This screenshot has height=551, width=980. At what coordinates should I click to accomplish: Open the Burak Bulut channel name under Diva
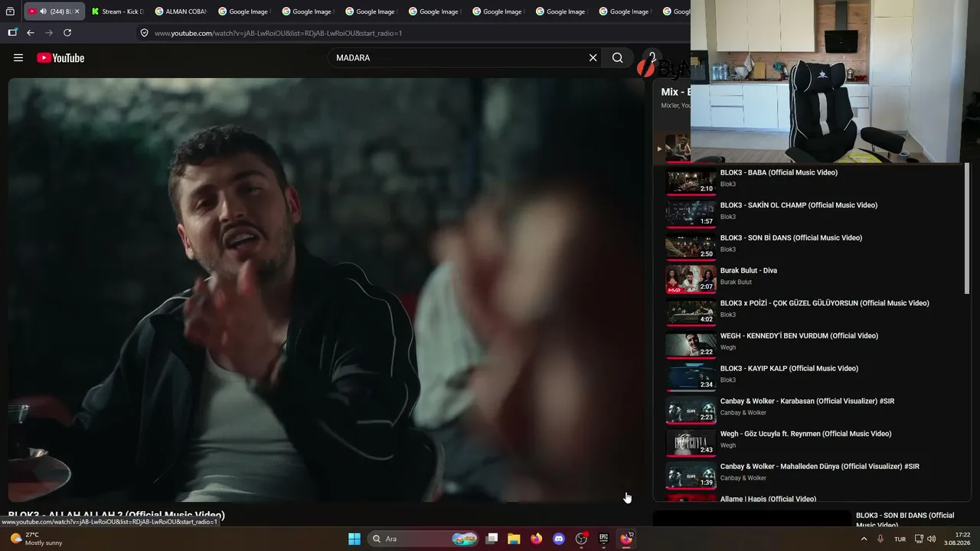736,282
